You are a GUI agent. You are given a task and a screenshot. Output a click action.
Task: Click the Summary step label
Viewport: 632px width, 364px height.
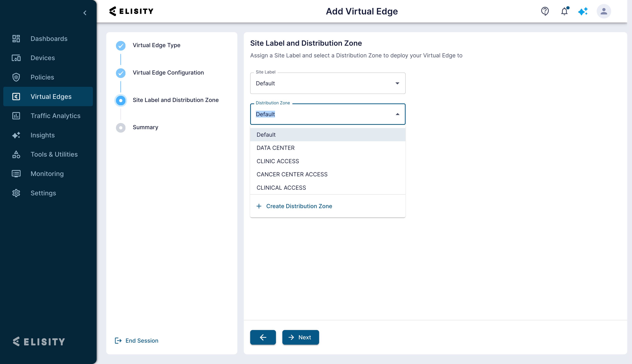click(145, 127)
